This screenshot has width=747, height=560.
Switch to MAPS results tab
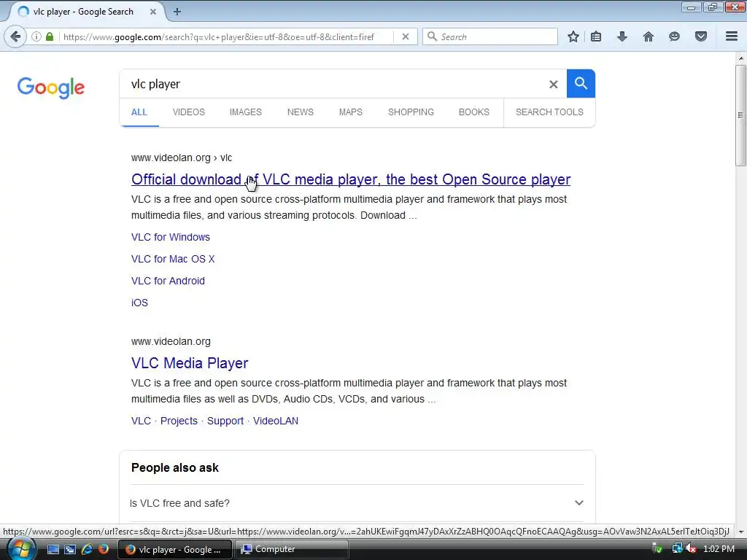click(x=351, y=112)
